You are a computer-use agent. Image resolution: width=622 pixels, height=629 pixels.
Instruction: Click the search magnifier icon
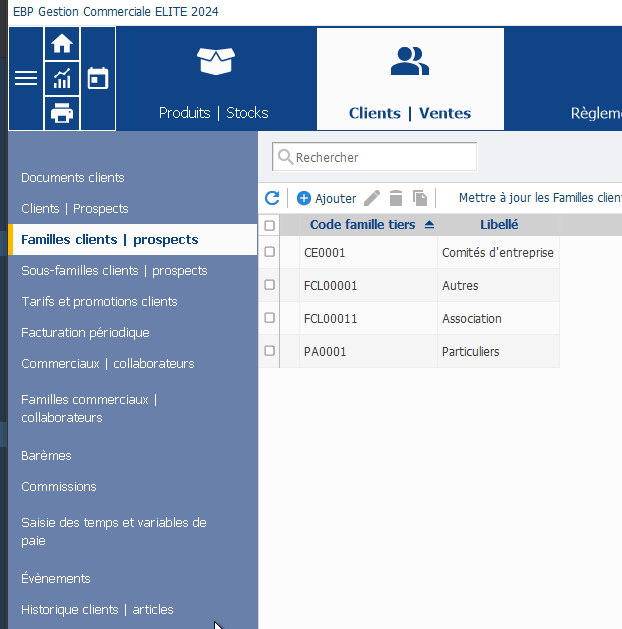point(285,157)
